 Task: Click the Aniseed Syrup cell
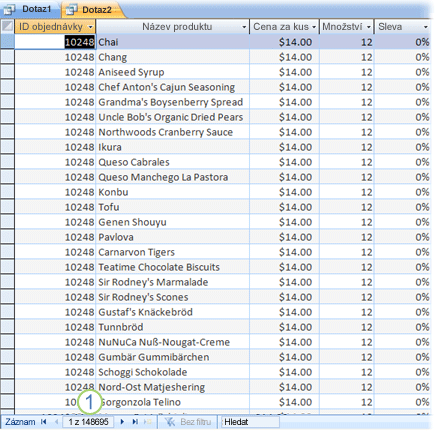tap(173, 72)
